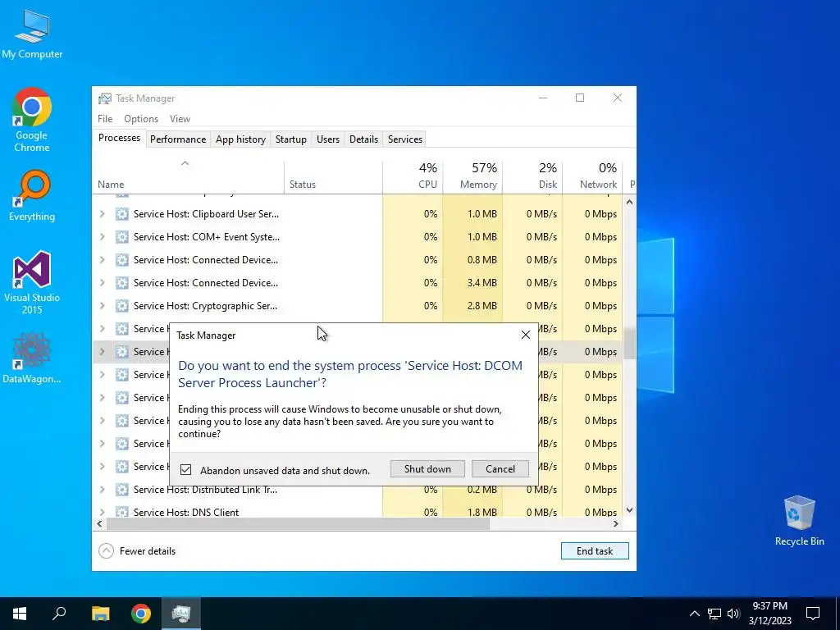Open the DataWagon desktop shortcut
This screenshot has height=630, width=840.
coord(32,358)
